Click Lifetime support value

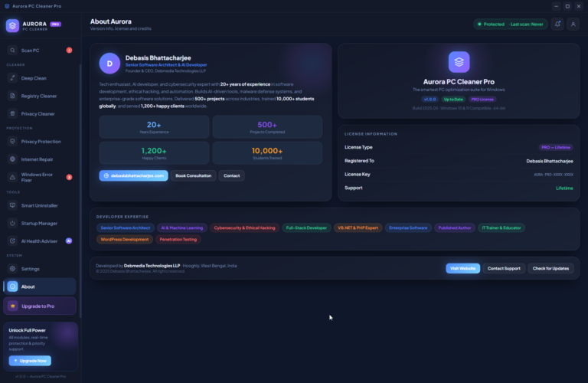564,188
